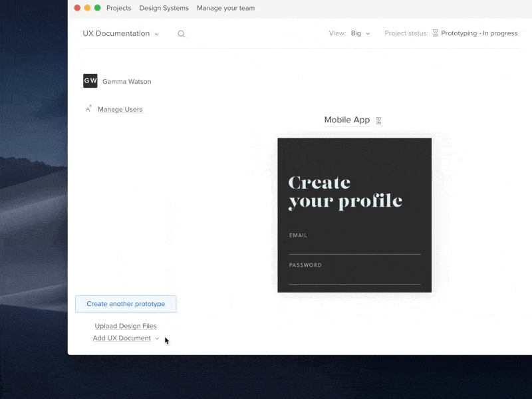Screen dimensions: 532x399
Task: Close the window with the red button
Action: tap(77, 8)
